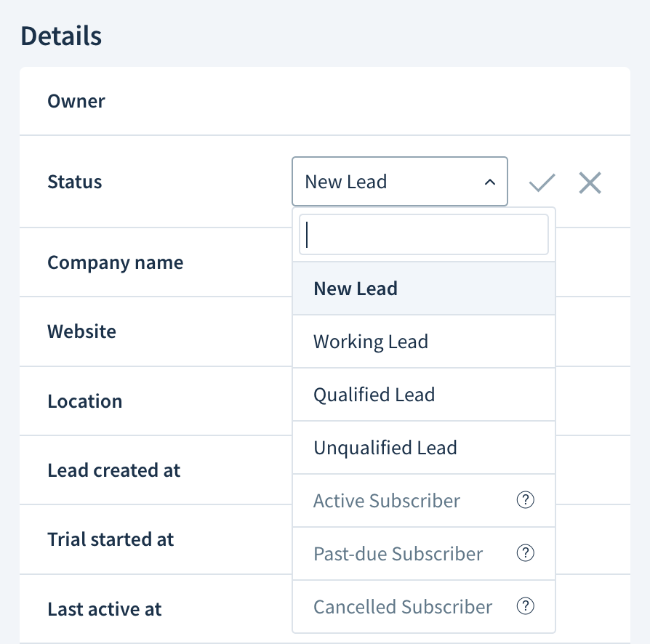Click the Past-due Subscriber option
The image size is (650, 644).
coord(424,554)
